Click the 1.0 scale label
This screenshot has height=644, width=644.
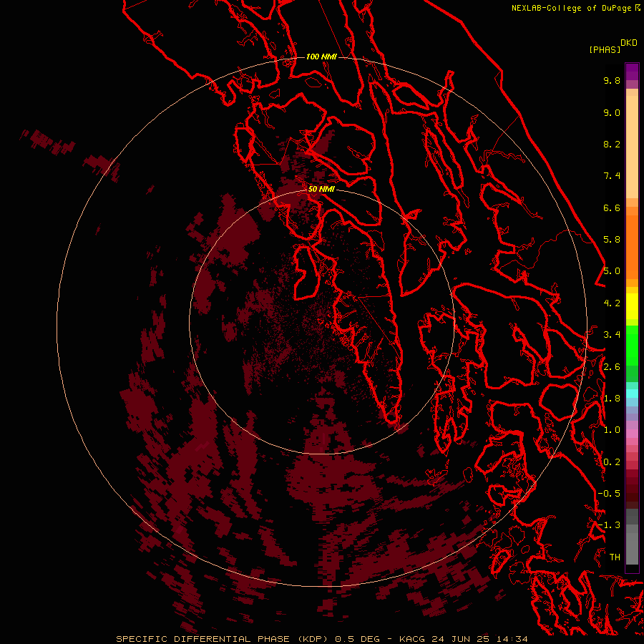coord(612,430)
